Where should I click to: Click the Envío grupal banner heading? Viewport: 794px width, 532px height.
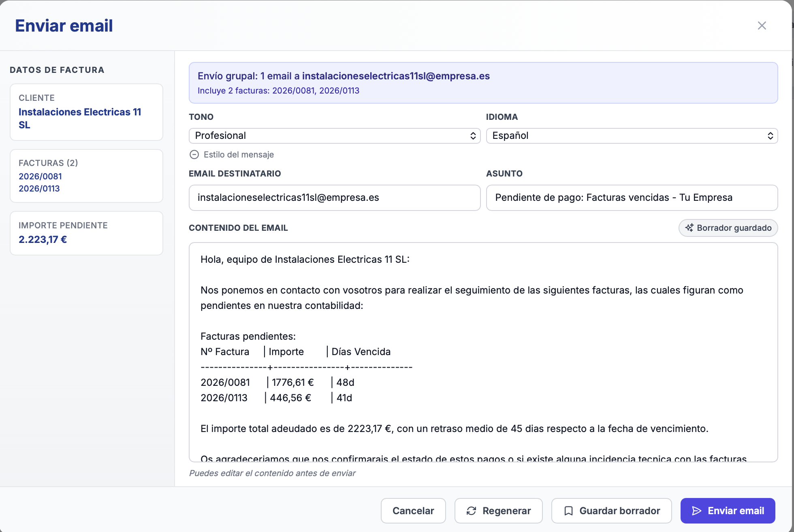[x=344, y=76]
